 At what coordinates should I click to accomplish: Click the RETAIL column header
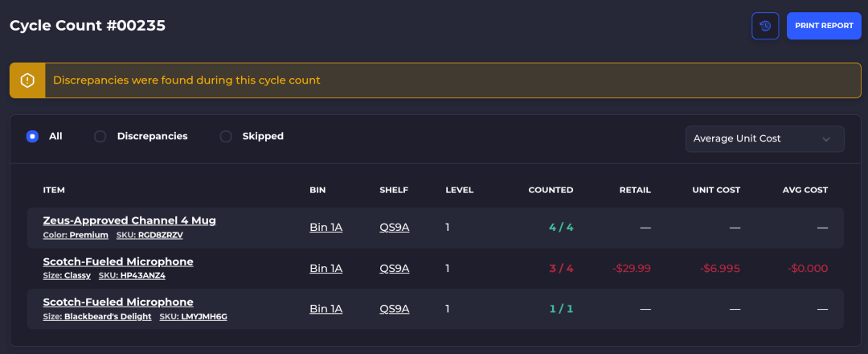pyautogui.click(x=635, y=190)
